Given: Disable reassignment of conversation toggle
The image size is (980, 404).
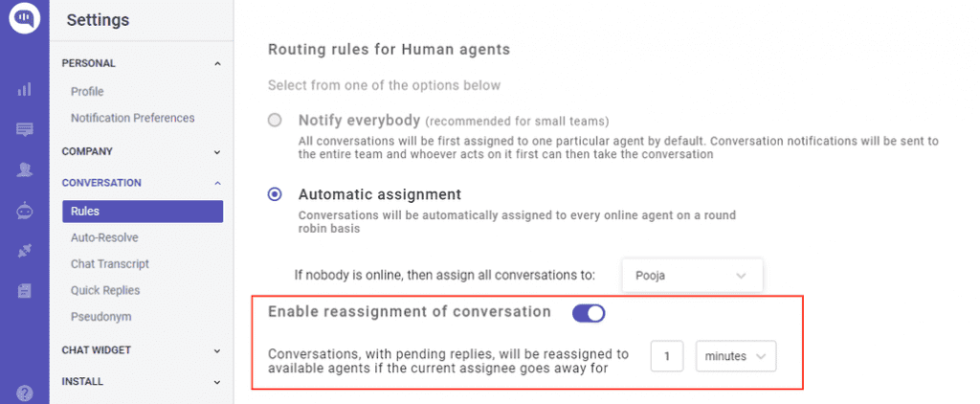Looking at the screenshot, I should click(x=589, y=313).
